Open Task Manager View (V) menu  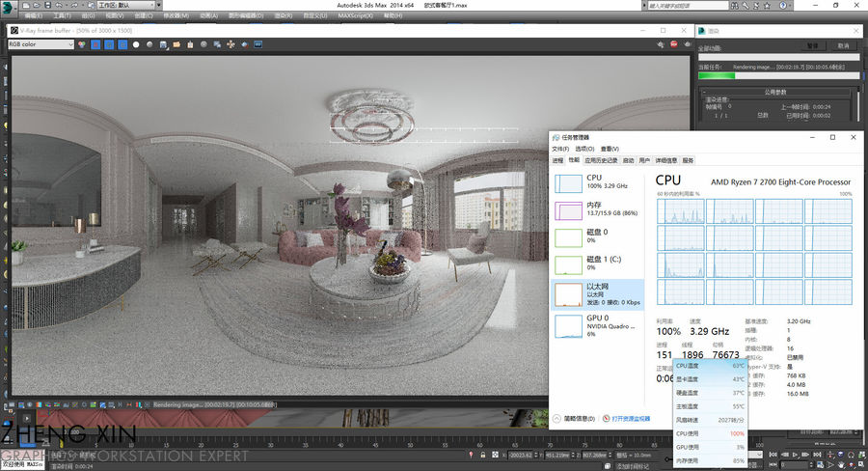tap(610, 149)
